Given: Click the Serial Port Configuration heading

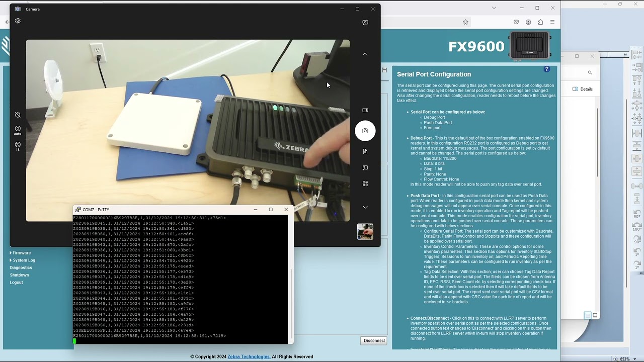Looking at the screenshot, I should [x=434, y=74].
